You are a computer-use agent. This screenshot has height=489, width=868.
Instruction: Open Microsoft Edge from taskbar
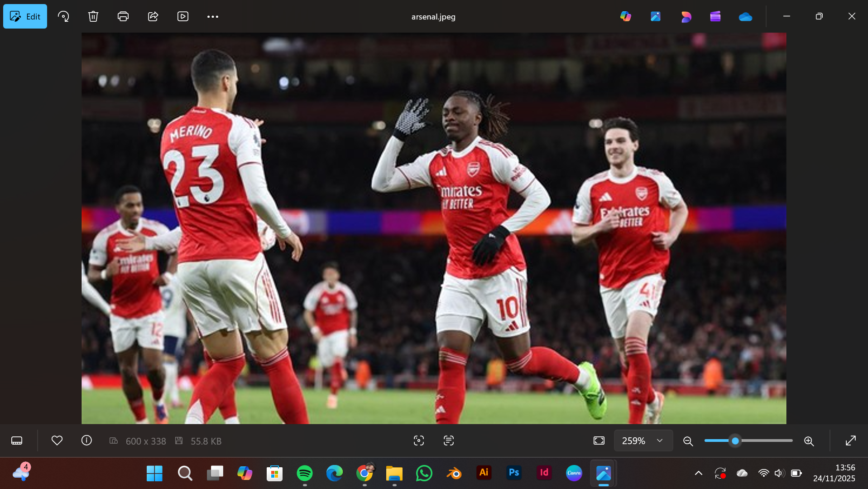coord(335,473)
